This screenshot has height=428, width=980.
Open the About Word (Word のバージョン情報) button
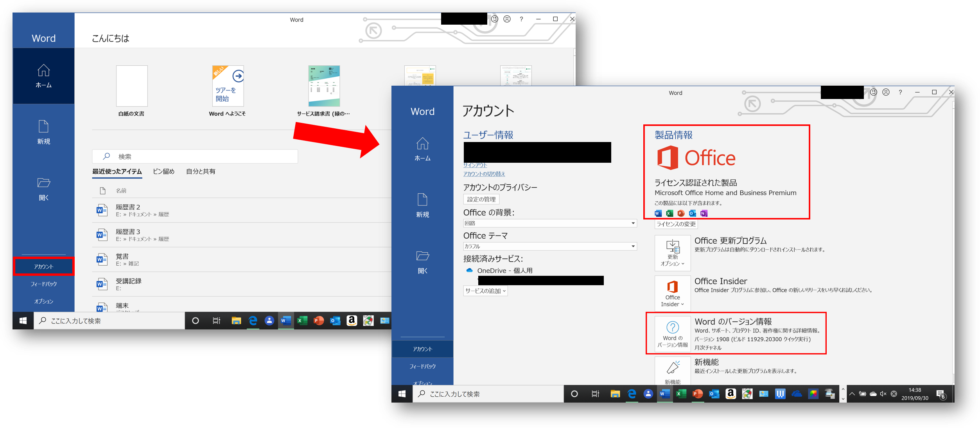click(673, 334)
